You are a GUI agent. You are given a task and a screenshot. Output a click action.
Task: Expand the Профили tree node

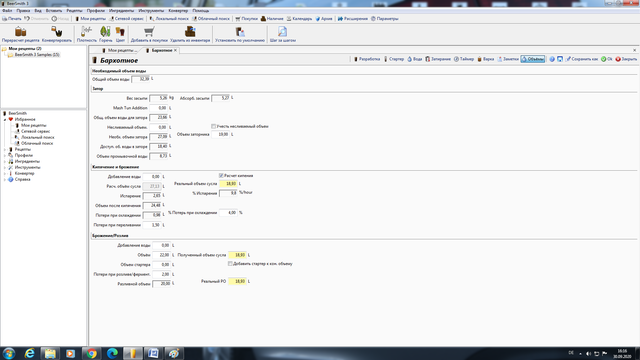click(x=5, y=156)
